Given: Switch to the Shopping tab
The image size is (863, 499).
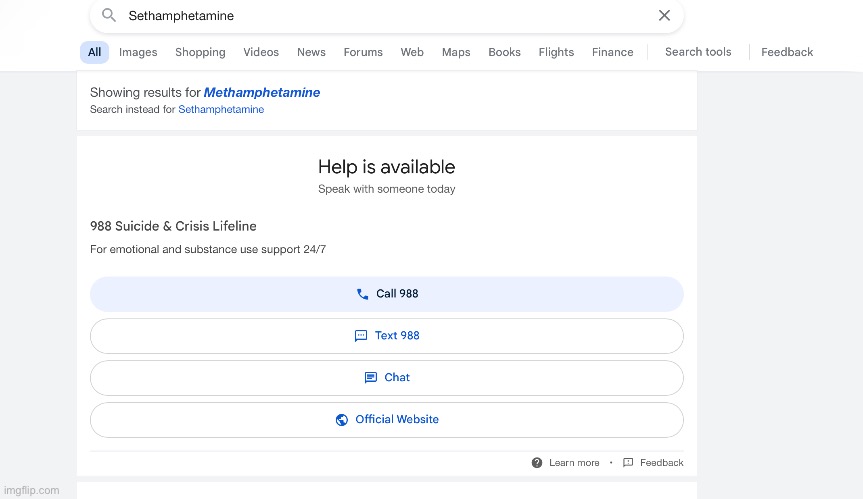Looking at the screenshot, I should tap(200, 52).
